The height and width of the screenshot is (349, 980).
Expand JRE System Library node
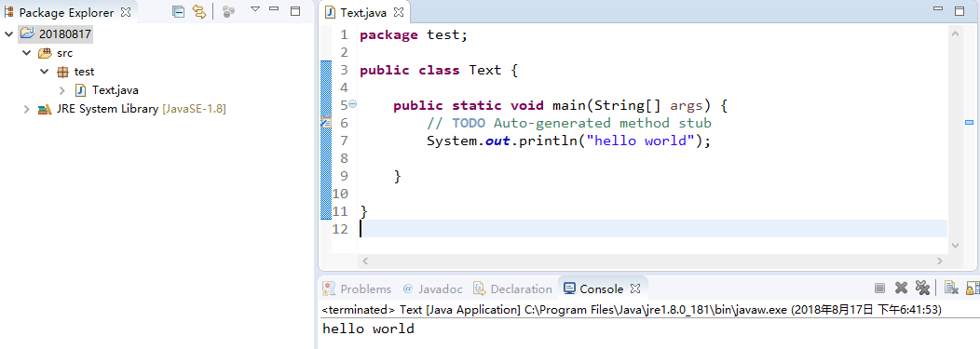click(26, 109)
